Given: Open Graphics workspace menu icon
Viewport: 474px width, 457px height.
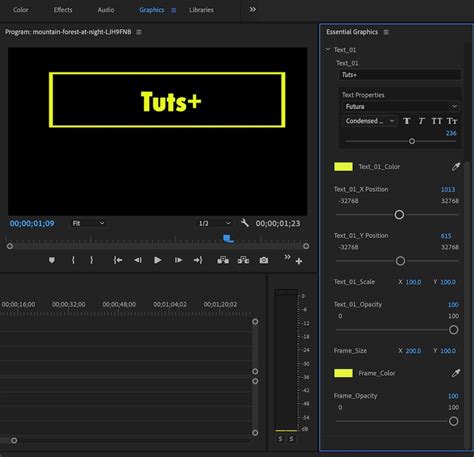Looking at the screenshot, I should pos(174,10).
